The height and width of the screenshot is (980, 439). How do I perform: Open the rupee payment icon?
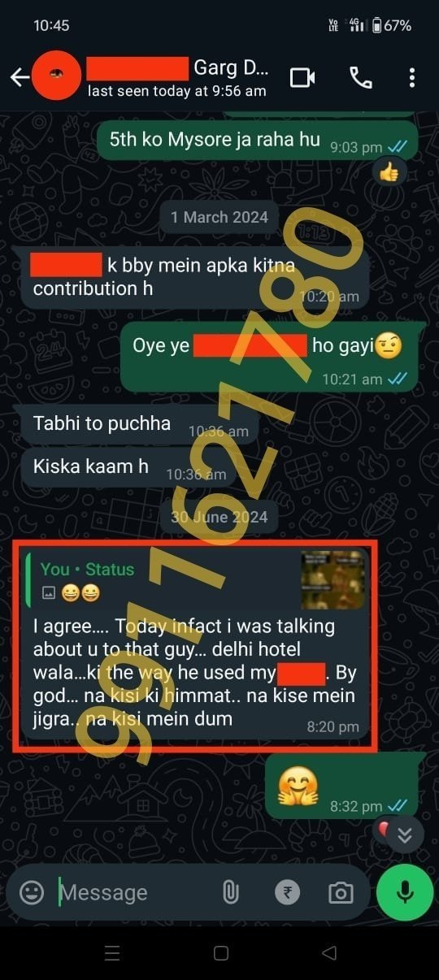[286, 892]
